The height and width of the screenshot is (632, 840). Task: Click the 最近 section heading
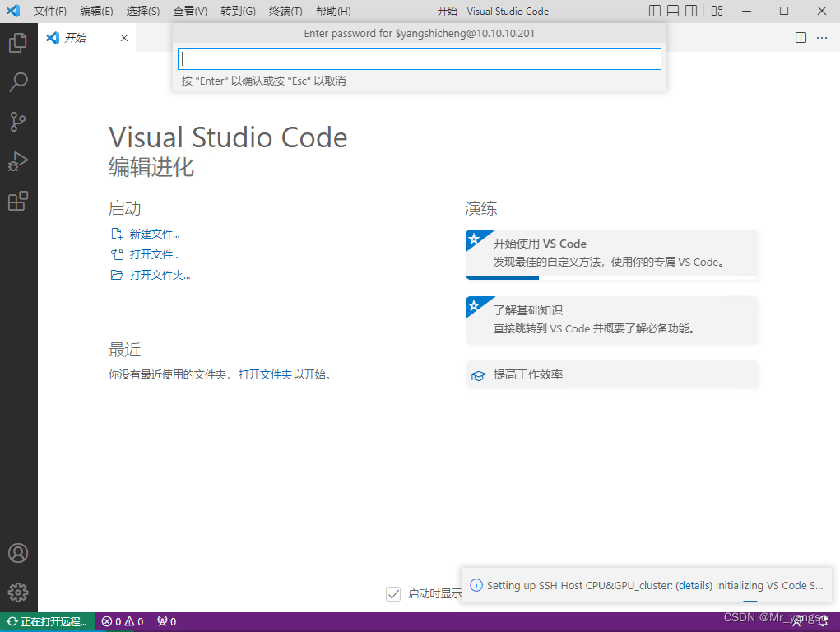(x=125, y=350)
